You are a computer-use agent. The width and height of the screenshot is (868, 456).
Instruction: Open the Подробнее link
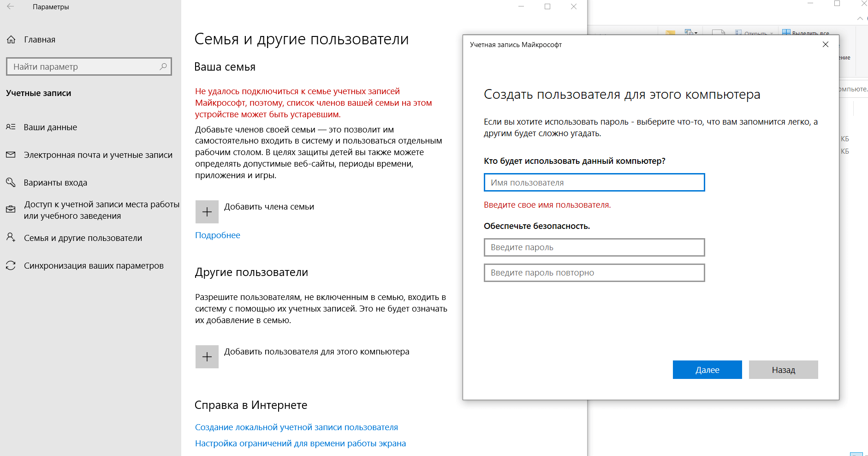coord(218,235)
